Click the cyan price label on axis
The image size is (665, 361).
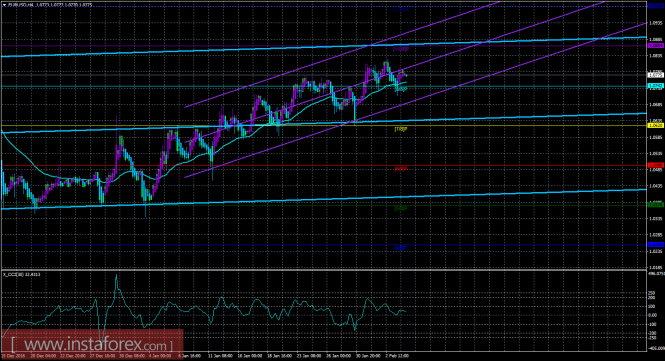click(656, 86)
